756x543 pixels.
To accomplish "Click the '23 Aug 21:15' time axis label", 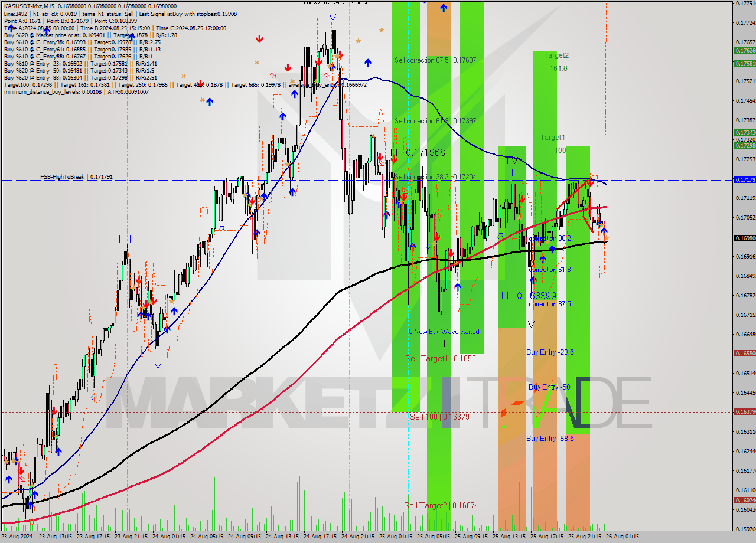I will pos(131,537).
